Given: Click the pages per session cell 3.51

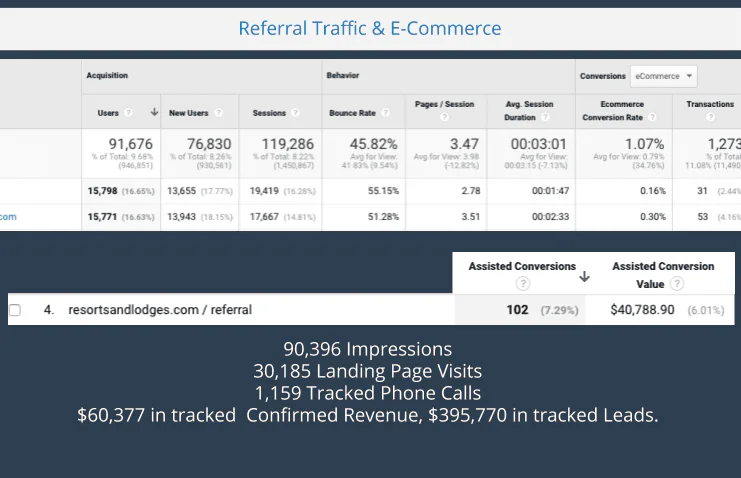Looking at the screenshot, I should (x=471, y=217).
